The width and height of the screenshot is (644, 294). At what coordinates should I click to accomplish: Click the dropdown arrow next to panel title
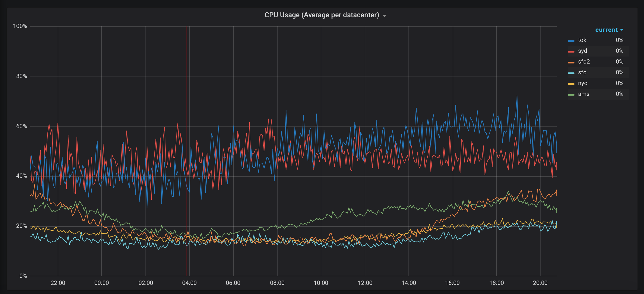[x=385, y=16]
